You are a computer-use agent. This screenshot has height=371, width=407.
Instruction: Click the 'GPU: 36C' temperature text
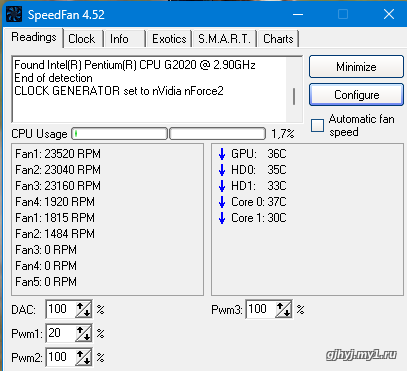tap(259, 154)
